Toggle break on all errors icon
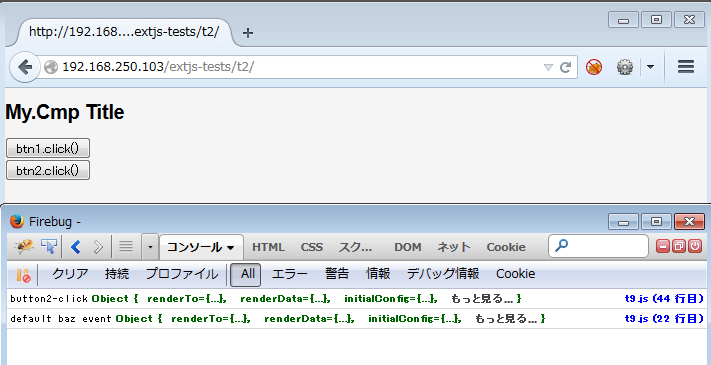This screenshot has width=711, height=365. coord(23,275)
